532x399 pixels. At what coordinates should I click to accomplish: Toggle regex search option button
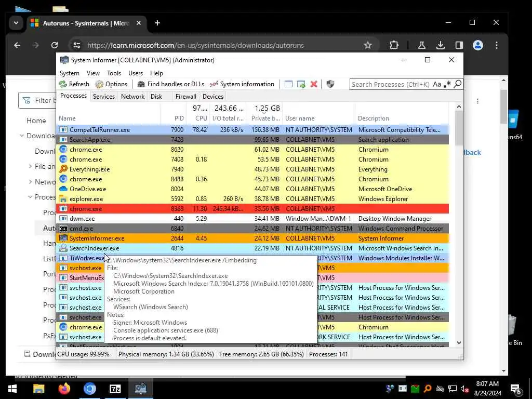447,84
